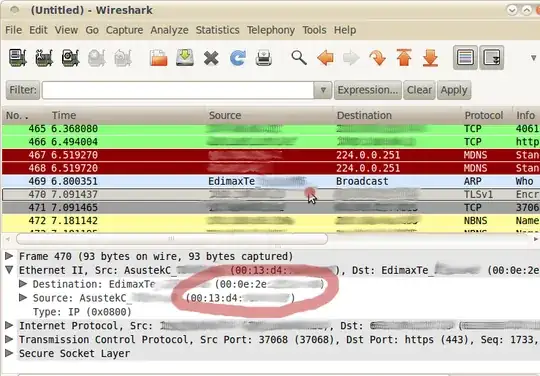Clear the display filter
Image resolution: width=540 pixels, height=376 pixels.
pyautogui.click(x=419, y=90)
